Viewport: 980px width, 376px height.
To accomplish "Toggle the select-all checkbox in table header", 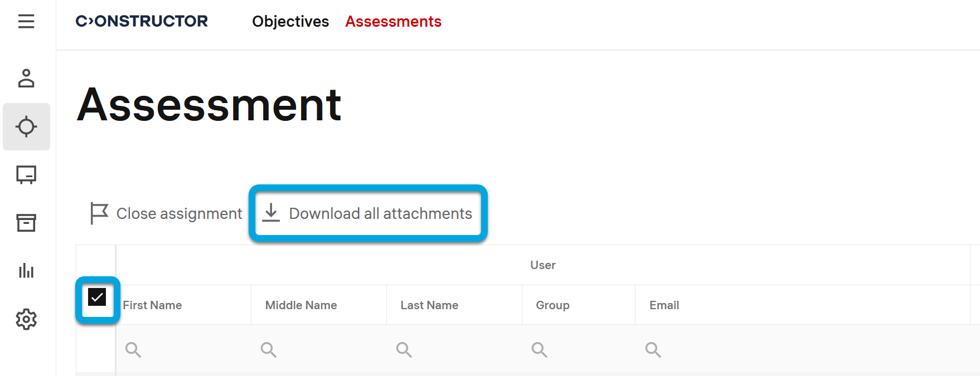I will pos(97,297).
